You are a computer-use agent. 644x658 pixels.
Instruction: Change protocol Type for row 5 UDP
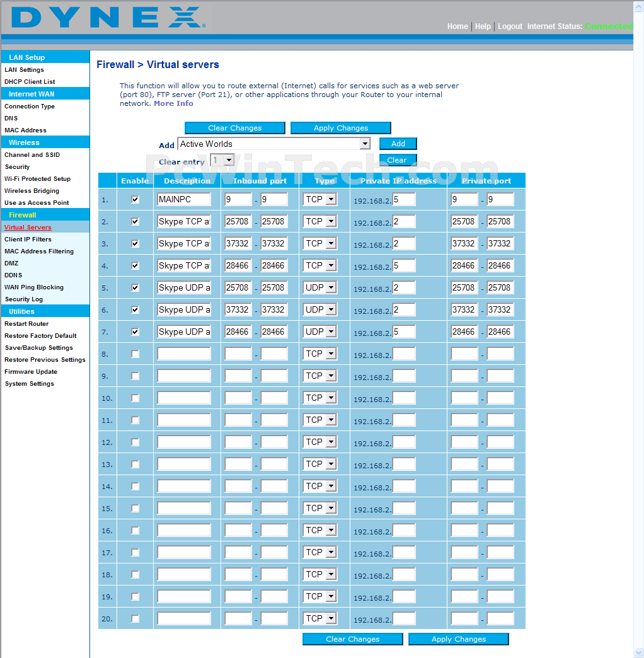click(319, 287)
